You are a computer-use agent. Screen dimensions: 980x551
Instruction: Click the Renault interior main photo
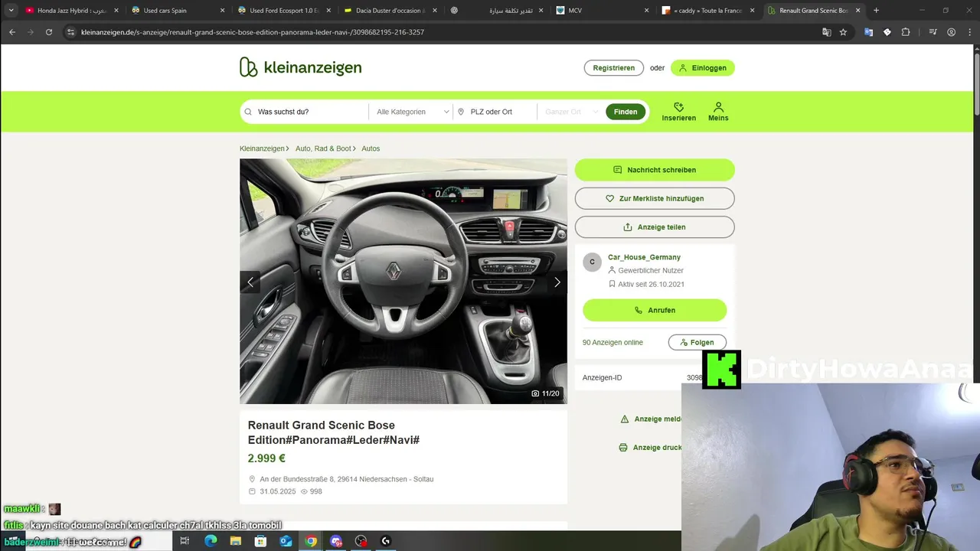403,281
